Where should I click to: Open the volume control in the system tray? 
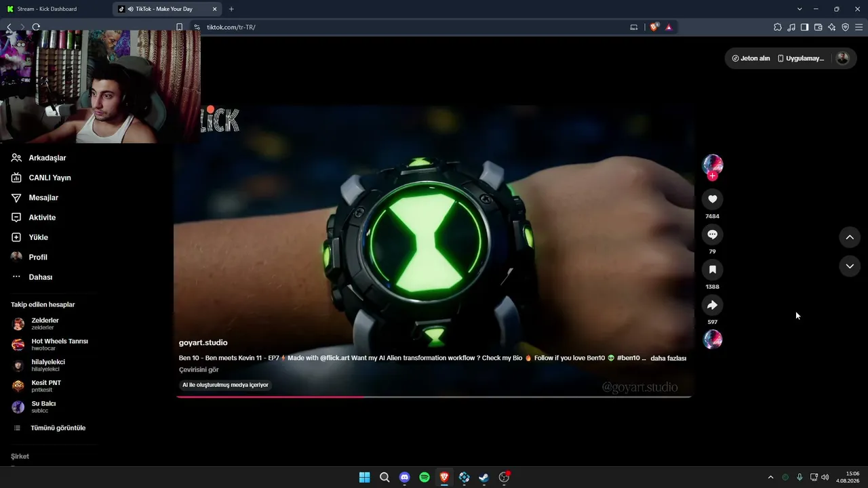click(x=825, y=477)
